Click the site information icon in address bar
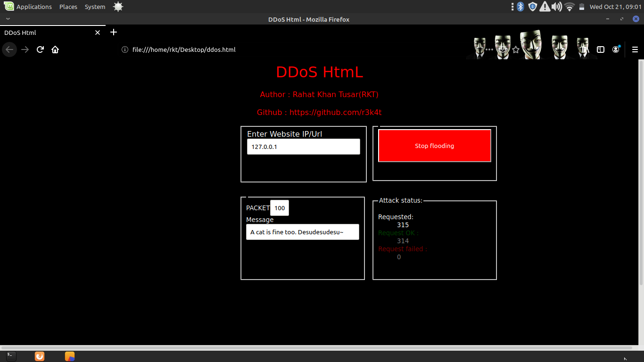644x362 pixels. coord(125,49)
